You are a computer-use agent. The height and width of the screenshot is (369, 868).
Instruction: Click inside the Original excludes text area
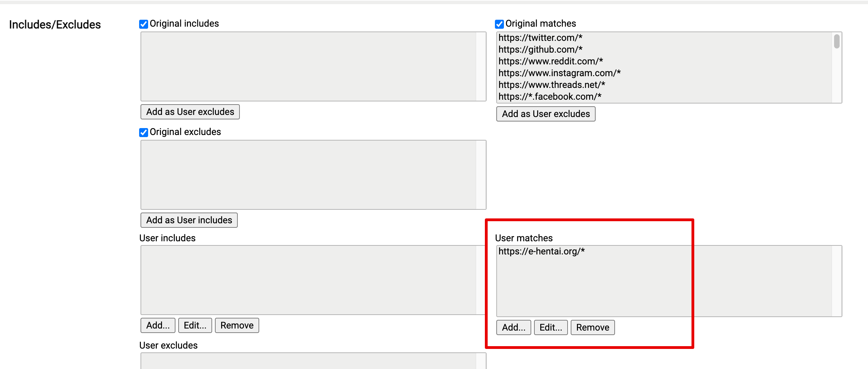311,175
